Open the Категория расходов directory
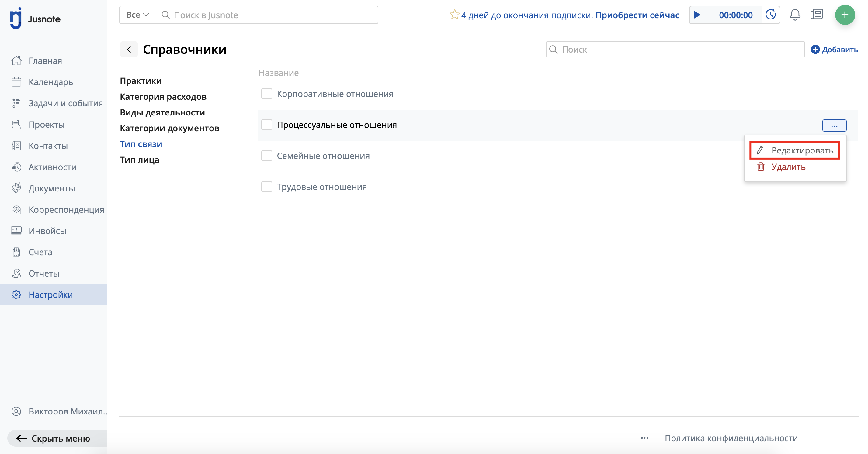868x454 pixels. [163, 97]
